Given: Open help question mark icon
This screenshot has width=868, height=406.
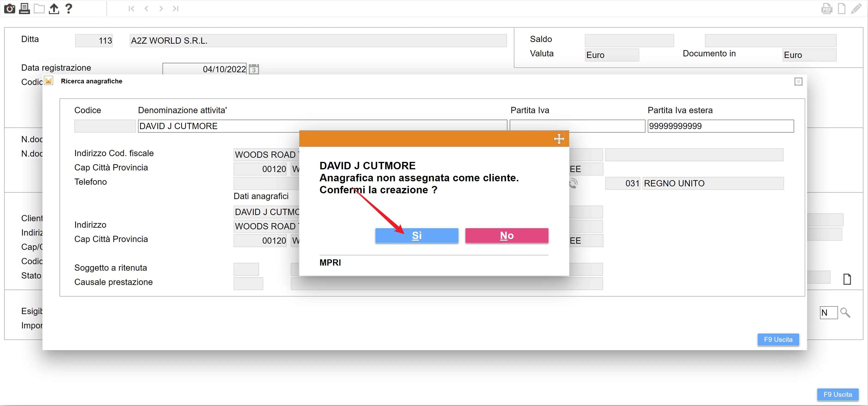Looking at the screenshot, I should (69, 9).
